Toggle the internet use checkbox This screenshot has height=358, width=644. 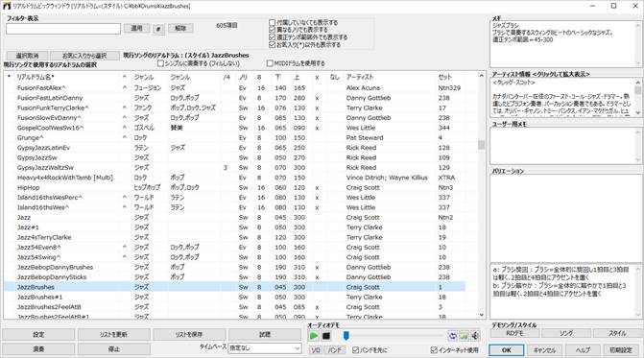[434, 349]
